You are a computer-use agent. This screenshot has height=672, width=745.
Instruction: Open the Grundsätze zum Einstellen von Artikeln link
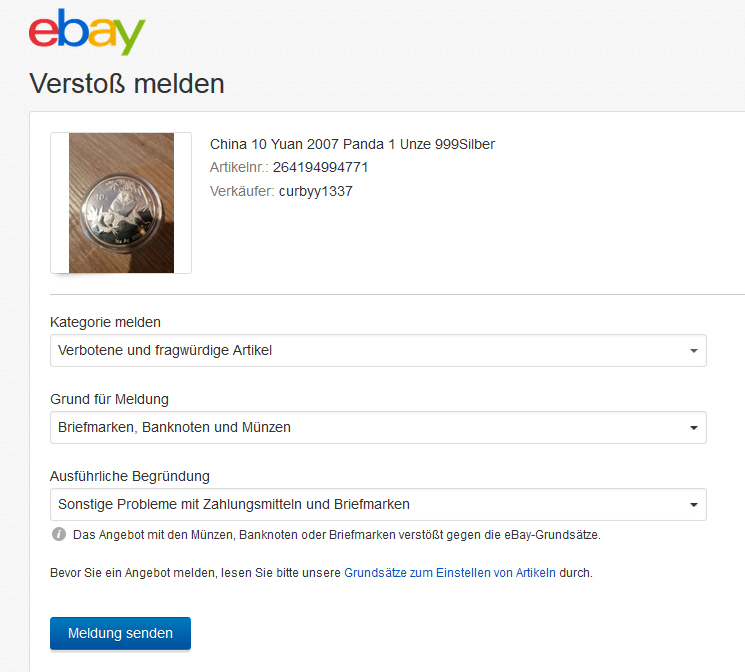click(x=449, y=574)
